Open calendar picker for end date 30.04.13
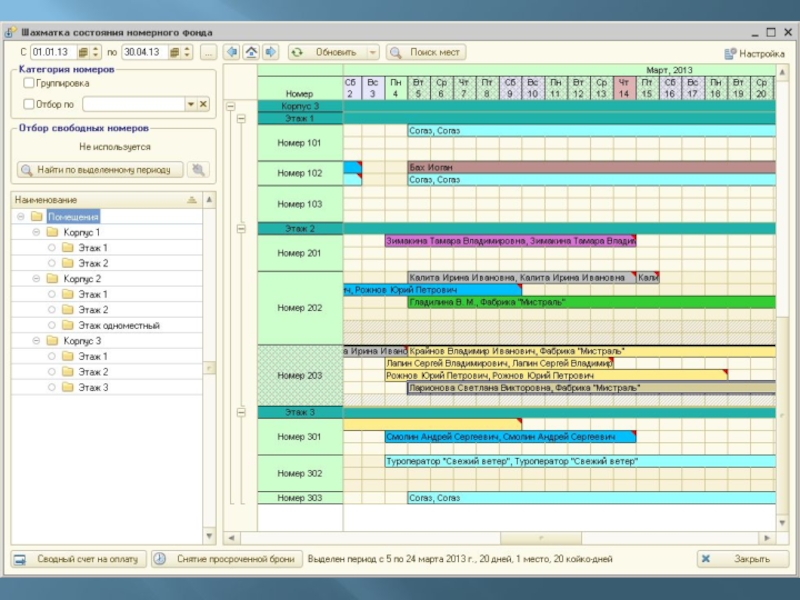Screen dimensions: 800x600 173,52
